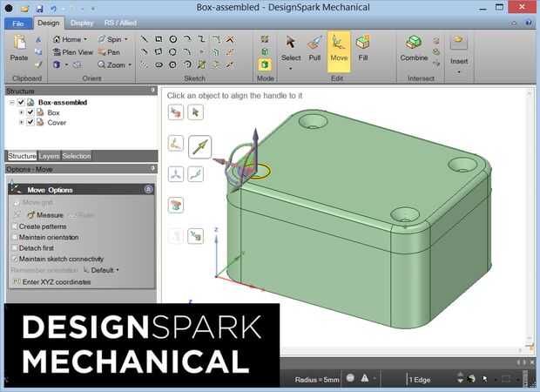This screenshot has height=392, width=540.
Task: Open the Home view dropdown
Action: (x=85, y=39)
